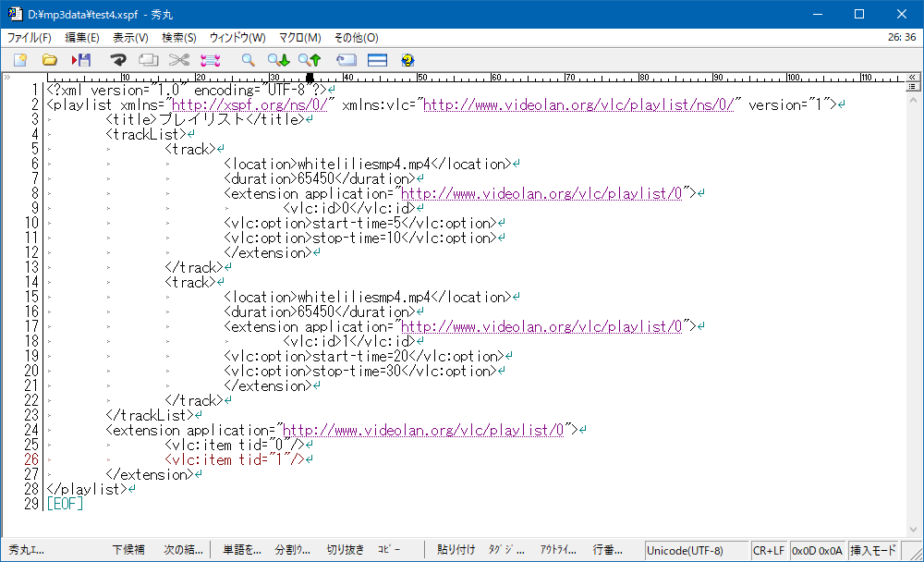This screenshot has height=562, width=924.
Task: Create a new file with toolbar icon
Action: click(20, 60)
